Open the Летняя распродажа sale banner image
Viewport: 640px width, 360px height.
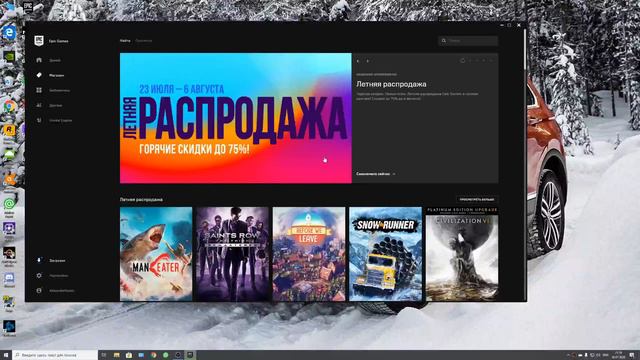(x=236, y=118)
